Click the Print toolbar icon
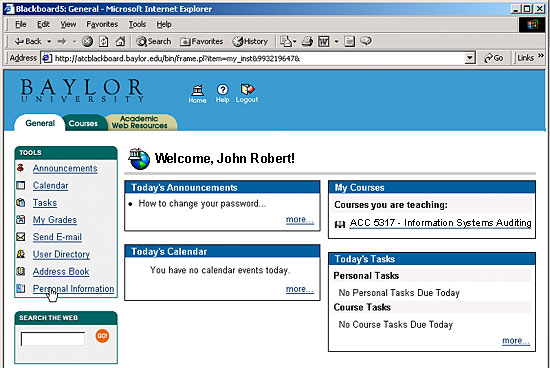Image resolution: width=550 pixels, height=368 pixels. pos(307,41)
